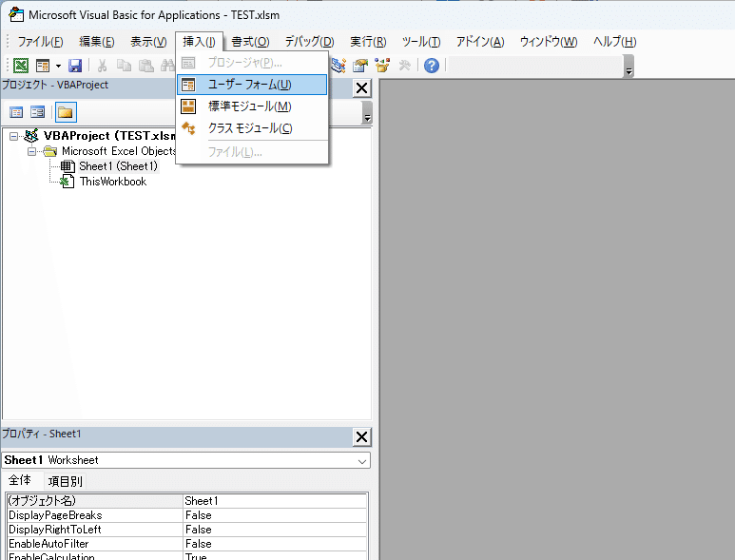
Task: Click the EnableAutoFilter False value cell
Action: pos(275,544)
